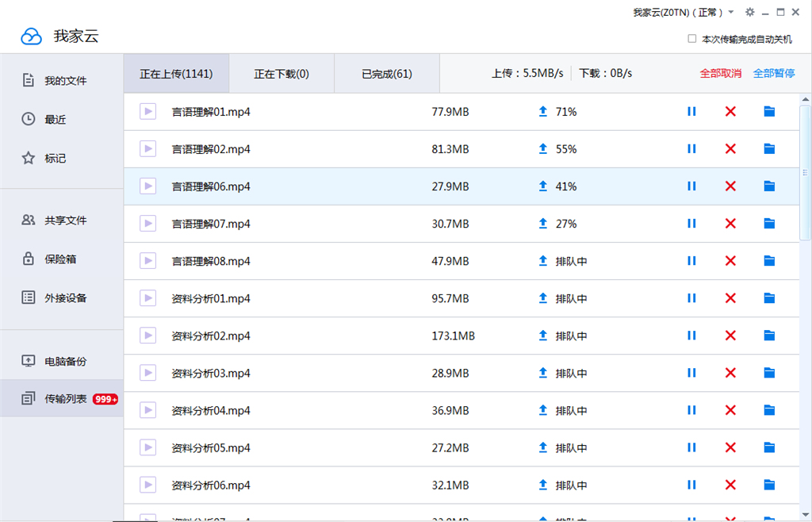Cancel the queued 资料分析02.mp4 upload
This screenshot has width=812, height=522.
(x=730, y=336)
